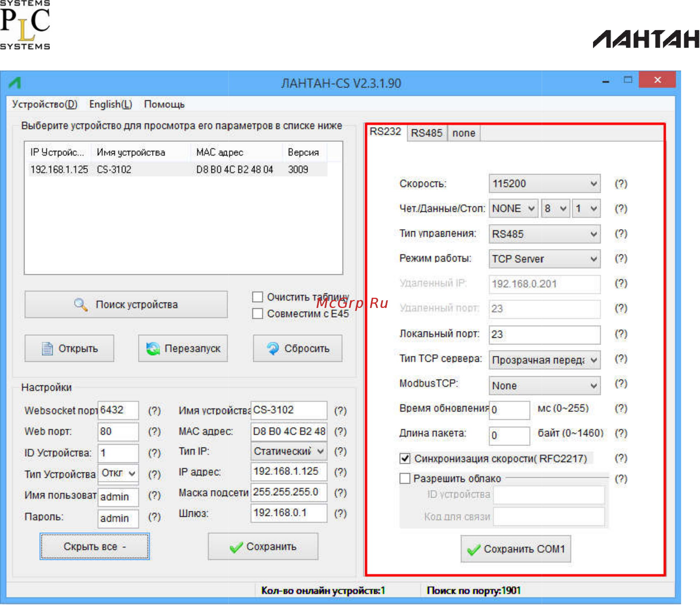Click help (?) next to Шлюз
Image resolution: width=700 pixels, height=605 pixels.
[x=340, y=513]
